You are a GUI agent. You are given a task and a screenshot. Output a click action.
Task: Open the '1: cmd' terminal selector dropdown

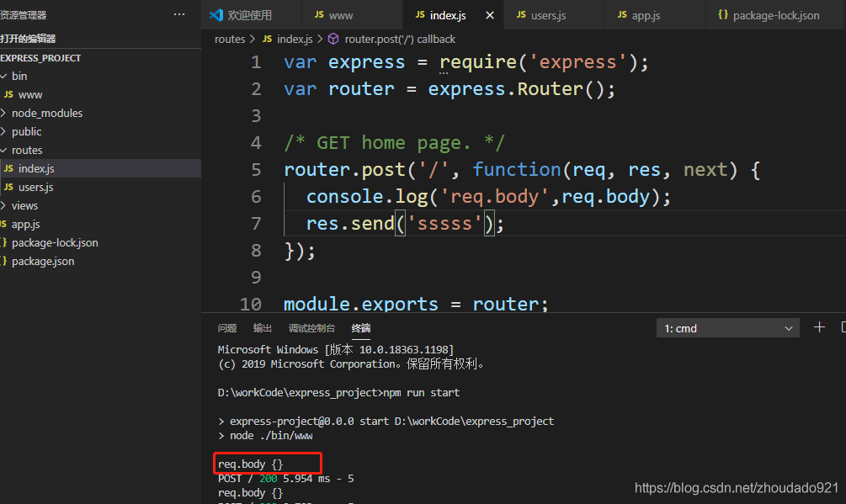pyautogui.click(x=727, y=328)
